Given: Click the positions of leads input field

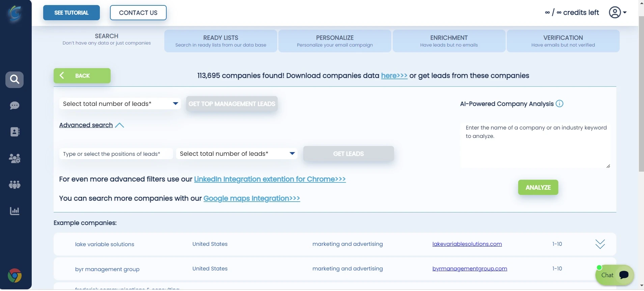Looking at the screenshot, I should [x=116, y=154].
